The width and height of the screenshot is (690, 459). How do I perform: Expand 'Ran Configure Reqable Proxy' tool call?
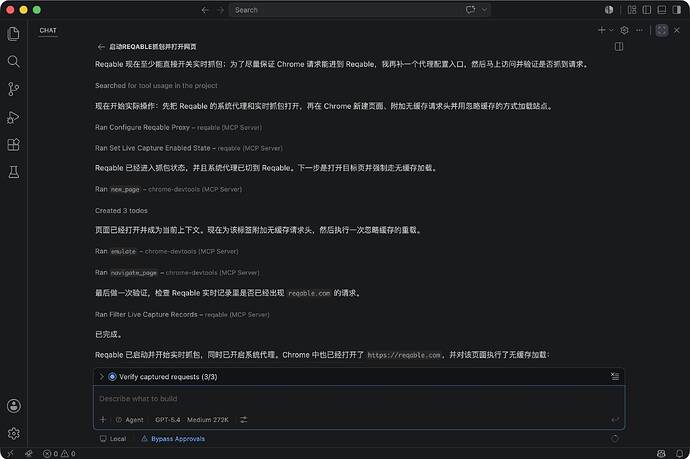(x=178, y=127)
